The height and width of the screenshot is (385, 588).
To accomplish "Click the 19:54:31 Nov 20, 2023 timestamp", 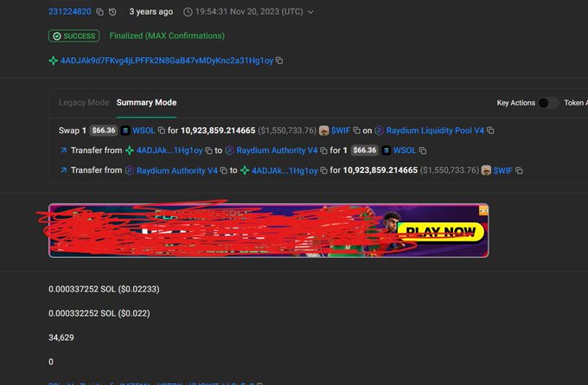I will (x=249, y=11).
